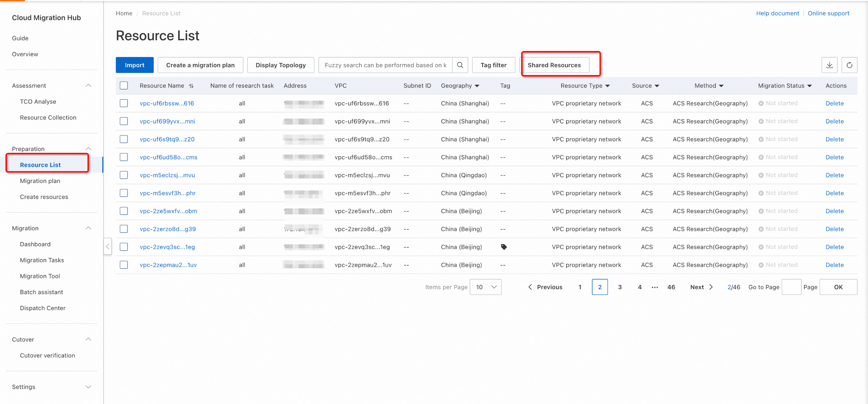The image size is (868, 404).
Task: Check the vpc-m5eclzsj...mvu row checkbox
Action: (x=124, y=175)
